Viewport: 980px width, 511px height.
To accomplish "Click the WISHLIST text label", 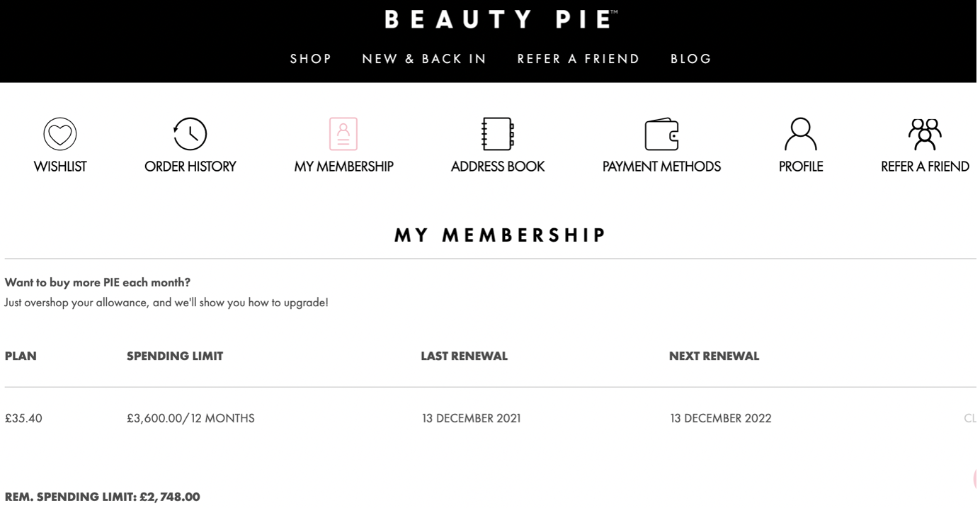I will coord(60,167).
